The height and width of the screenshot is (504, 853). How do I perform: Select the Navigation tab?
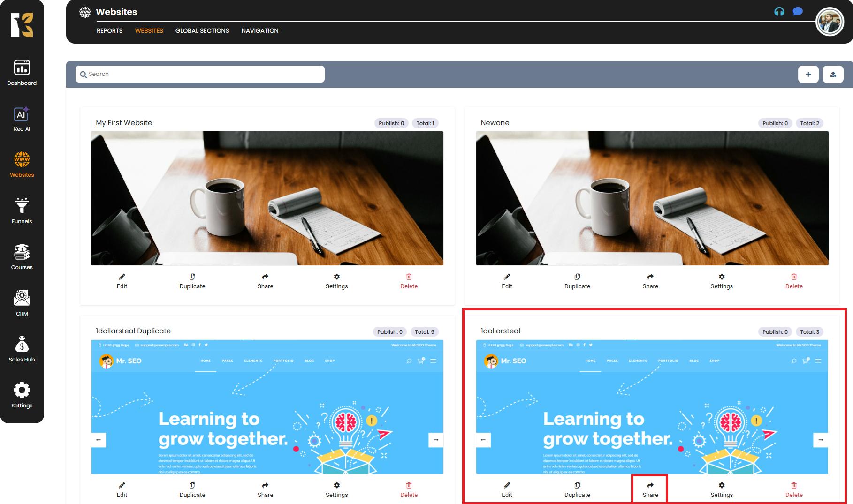pos(260,30)
